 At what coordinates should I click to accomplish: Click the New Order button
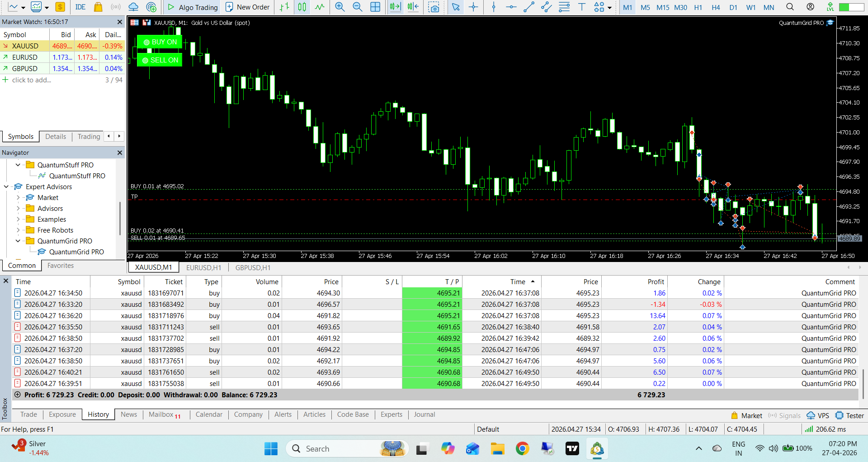(x=247, y=7)
